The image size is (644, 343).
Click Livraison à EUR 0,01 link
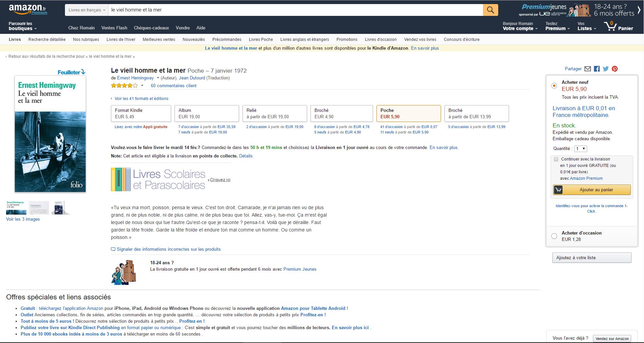pos(584,112)
